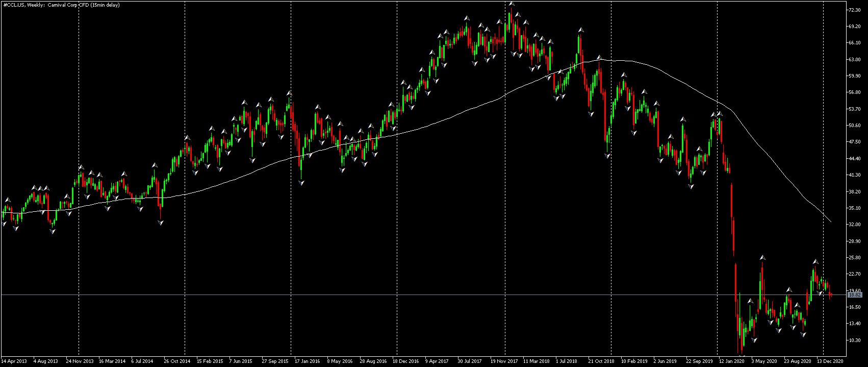Screen dimensions: 868x367
Task: Click the up fractal arrow at the all-time high
Action: click(x=512, y=4)
